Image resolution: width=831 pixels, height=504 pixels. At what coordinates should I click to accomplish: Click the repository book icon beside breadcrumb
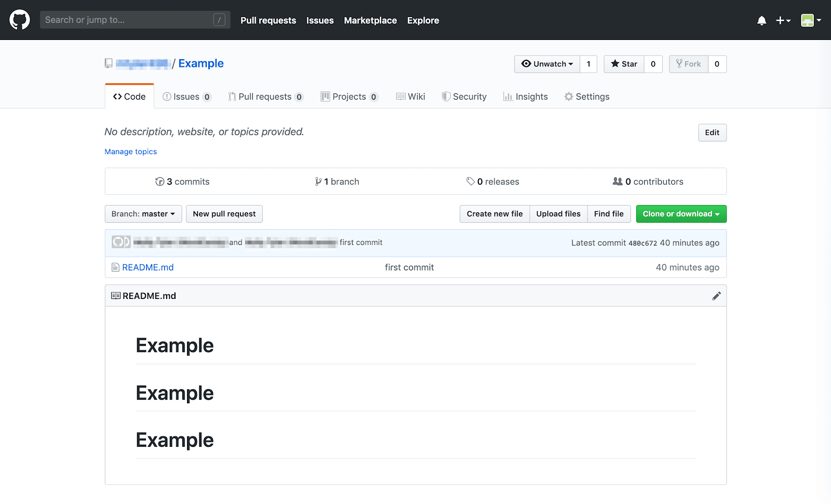pos(108,63)
